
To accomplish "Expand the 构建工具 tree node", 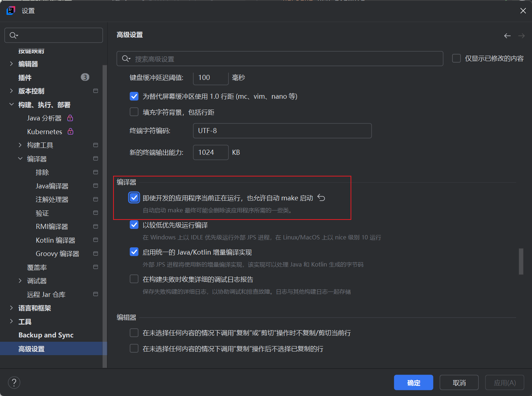I will click(x=20, y=145).
